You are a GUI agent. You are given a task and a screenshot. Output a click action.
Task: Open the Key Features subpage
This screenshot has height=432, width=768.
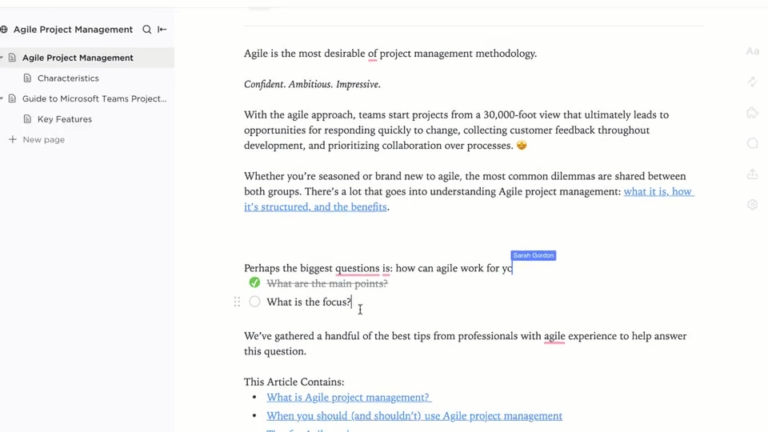(x=64, y=119)
